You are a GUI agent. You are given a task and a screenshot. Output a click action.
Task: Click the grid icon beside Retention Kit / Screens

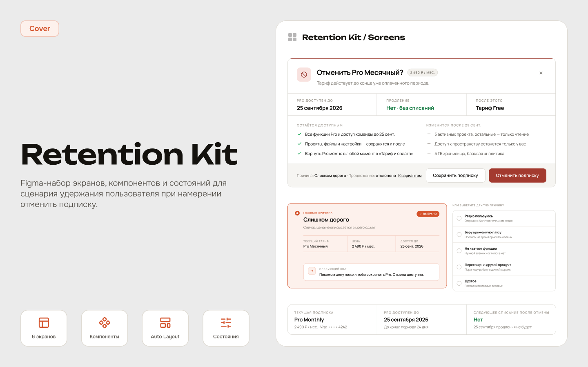point(292,37)
